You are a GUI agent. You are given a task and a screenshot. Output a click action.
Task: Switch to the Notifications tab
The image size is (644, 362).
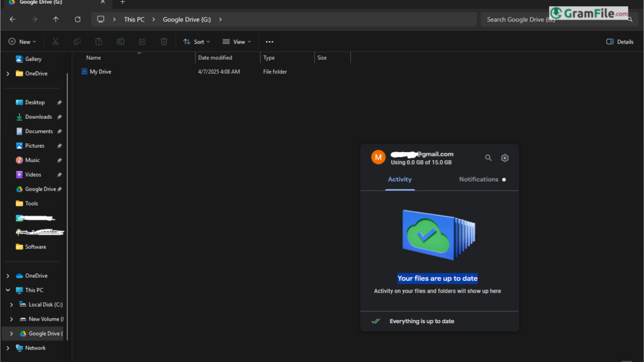(479, 179)
